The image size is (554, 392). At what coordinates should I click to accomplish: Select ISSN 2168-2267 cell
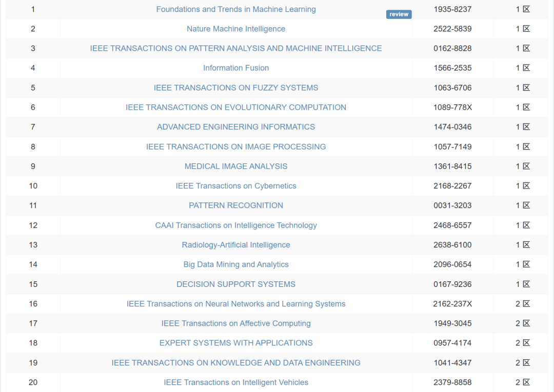(452, 186)
